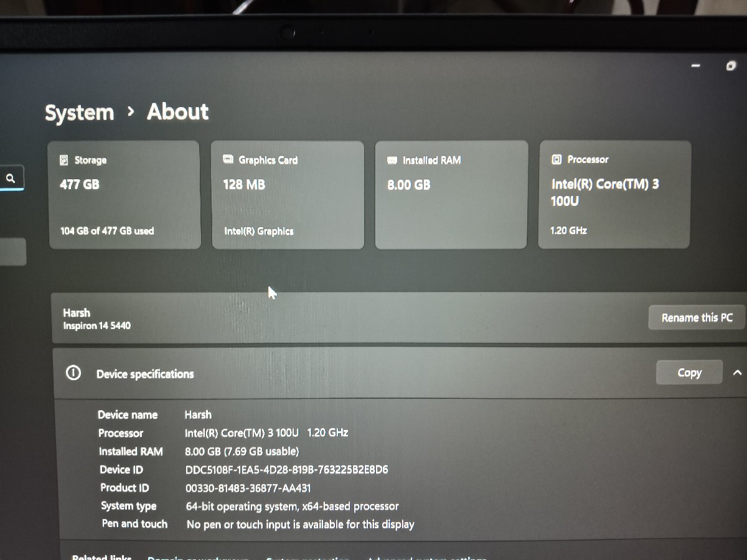
Task: Select the Intel Core 3 100U tile
Action: click(x=614, y=195)
